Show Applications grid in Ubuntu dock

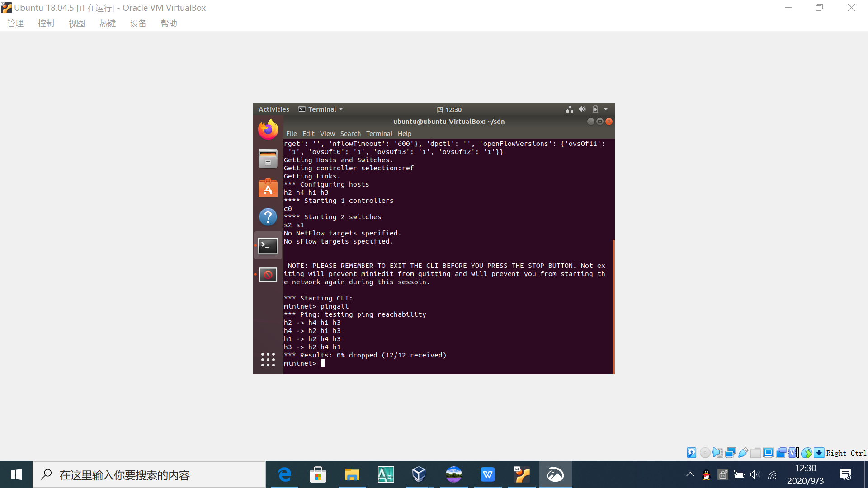(x=268, y=360)
